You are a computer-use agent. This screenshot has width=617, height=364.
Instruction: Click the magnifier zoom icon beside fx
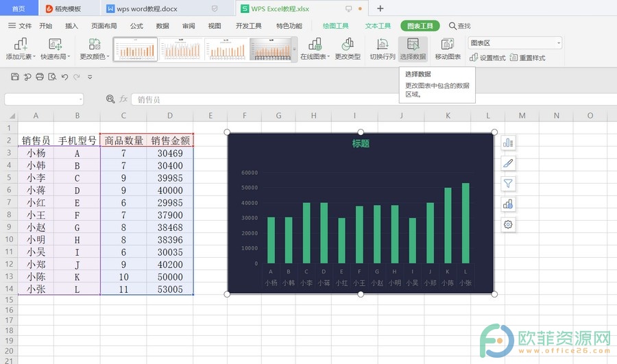pos(110,99)
